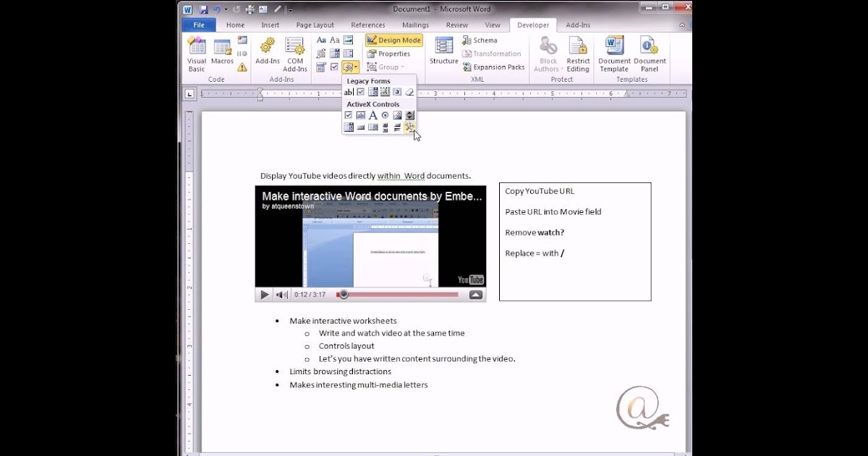Insert ActiveX Toggle Button control

[397, 127]
